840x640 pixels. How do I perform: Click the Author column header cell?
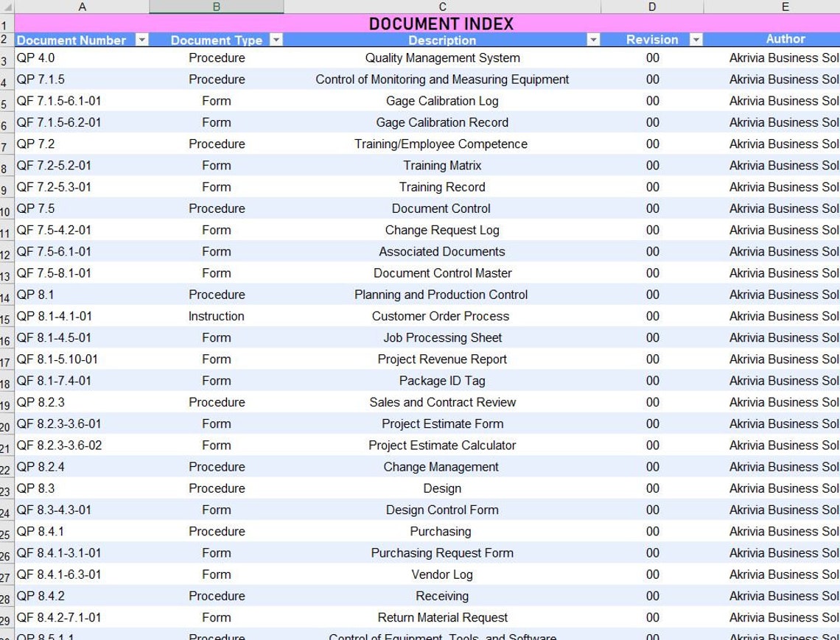pos(785,39)
